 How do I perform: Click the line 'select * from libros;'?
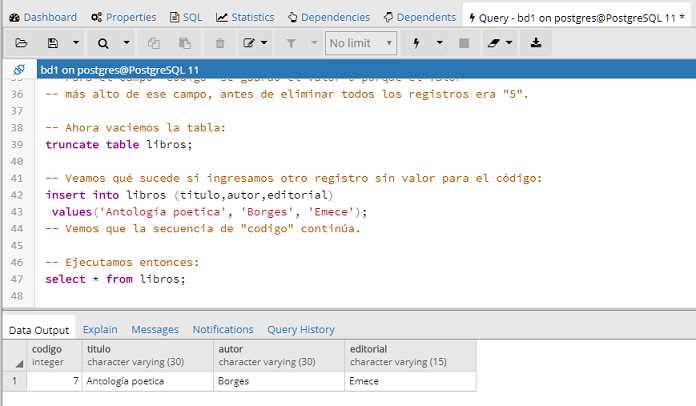pos(115,279)
